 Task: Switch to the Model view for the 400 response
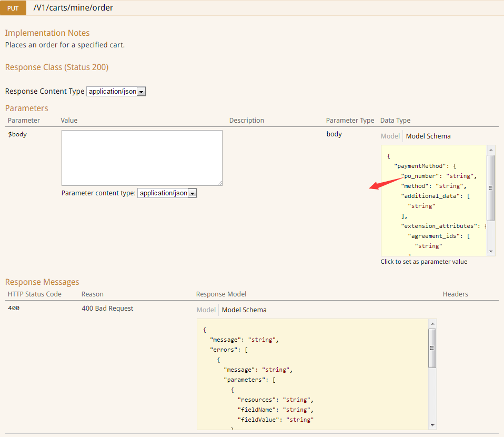pos(206,310)
